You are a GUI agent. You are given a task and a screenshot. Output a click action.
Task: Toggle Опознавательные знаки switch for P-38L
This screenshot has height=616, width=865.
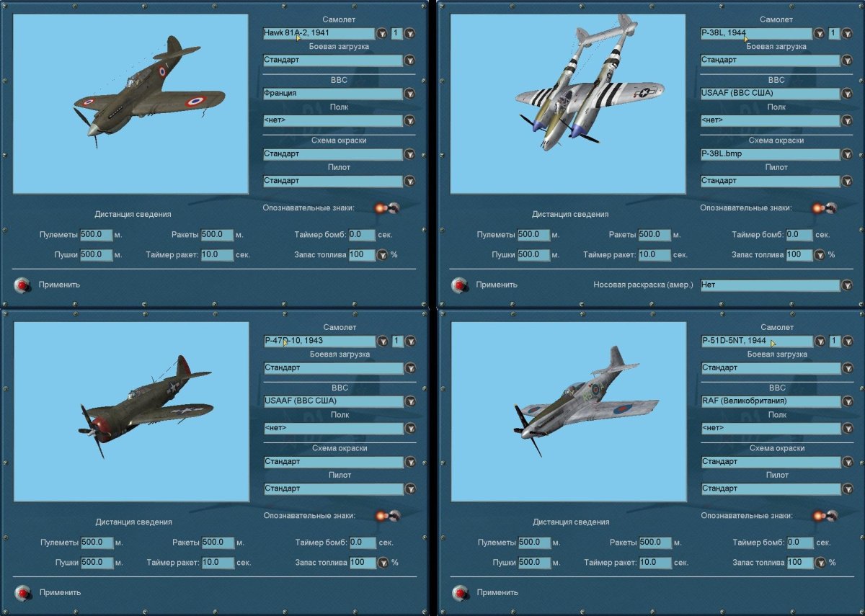pyautogui.click(x=823, y=208)
